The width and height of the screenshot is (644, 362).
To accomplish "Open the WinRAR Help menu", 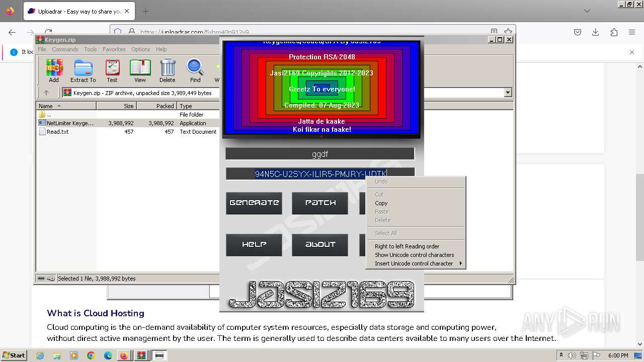I will tap(161, 49).
